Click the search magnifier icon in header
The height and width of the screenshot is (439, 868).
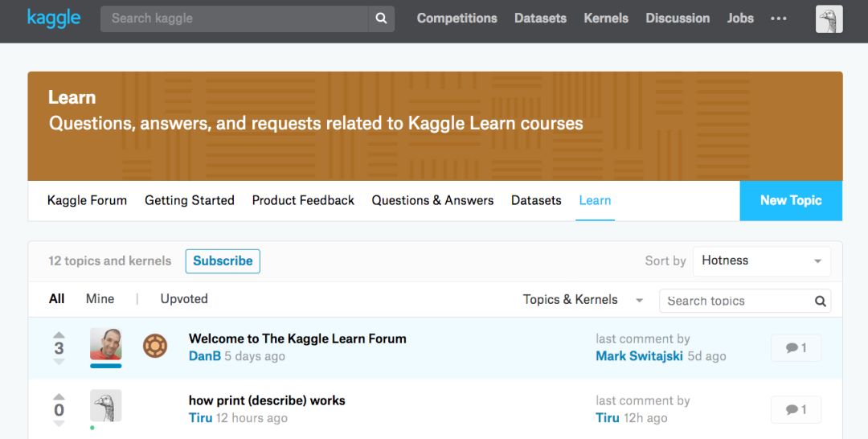381,18
